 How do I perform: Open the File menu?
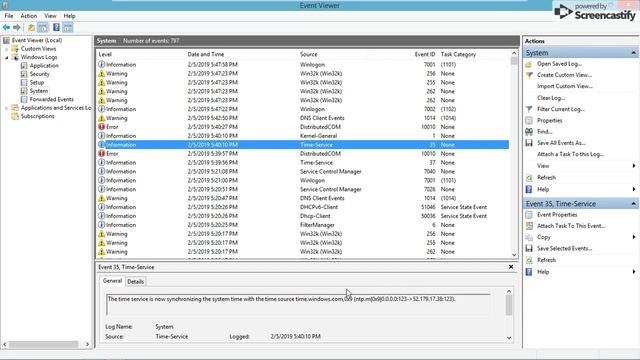(9, 16)
